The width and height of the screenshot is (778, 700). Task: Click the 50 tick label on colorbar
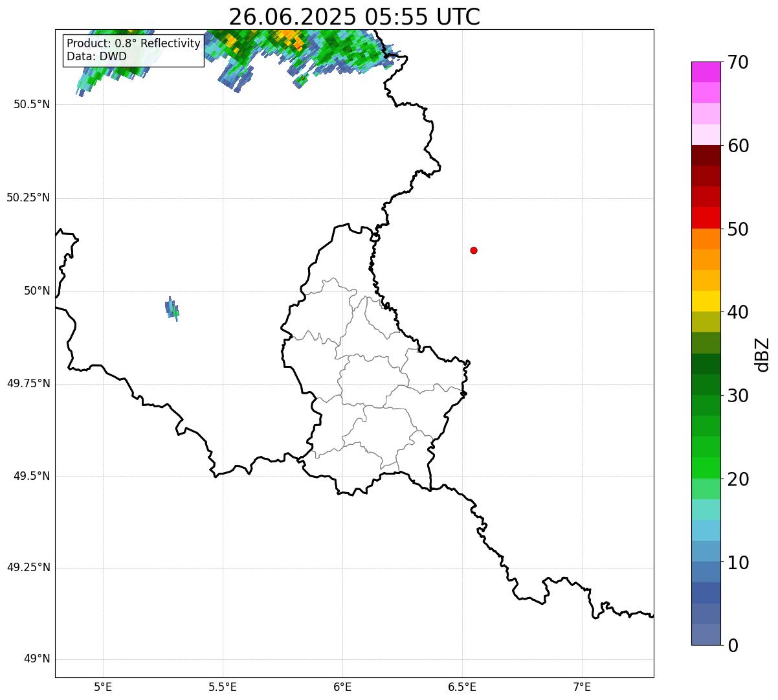(x=737, y=229)
